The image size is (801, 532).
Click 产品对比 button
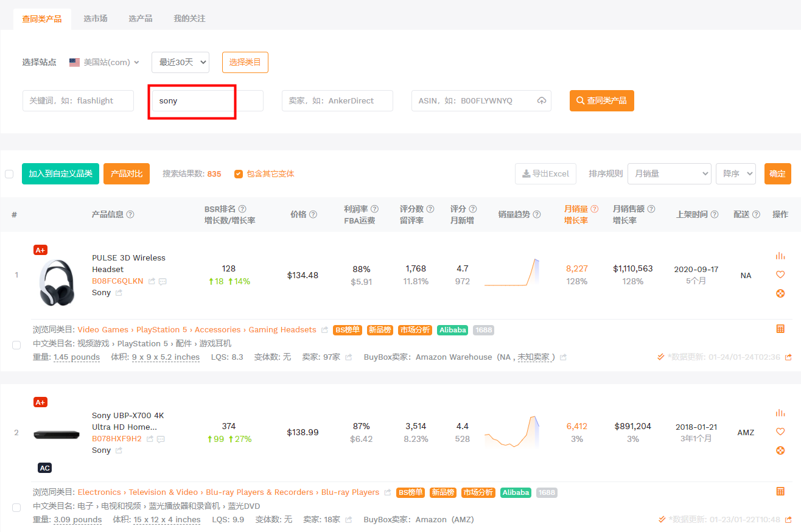click(127, 173)
